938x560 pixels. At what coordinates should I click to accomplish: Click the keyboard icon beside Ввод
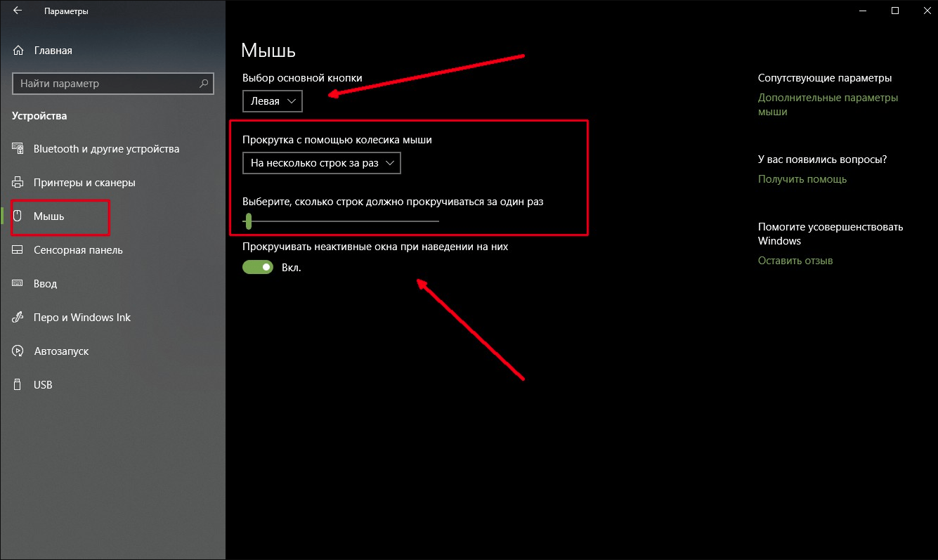pos(19,284)
